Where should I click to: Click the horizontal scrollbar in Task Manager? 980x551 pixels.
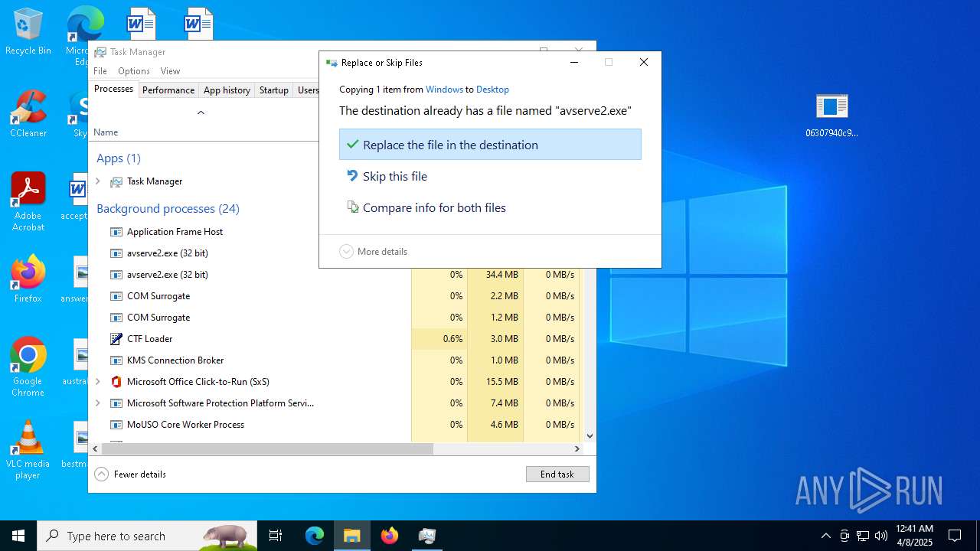(267, 449)
